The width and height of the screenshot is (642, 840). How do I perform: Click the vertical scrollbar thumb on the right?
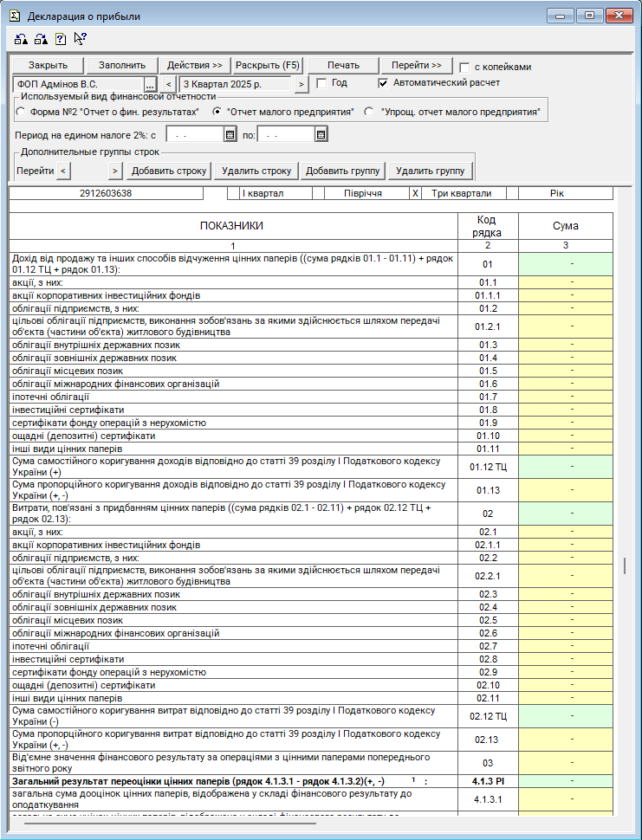click(x=624, y=565)
